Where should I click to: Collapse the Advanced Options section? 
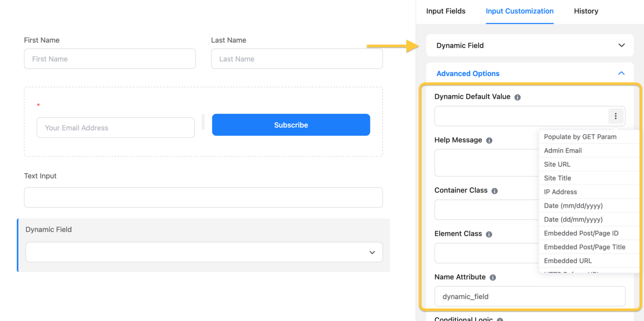621,73
